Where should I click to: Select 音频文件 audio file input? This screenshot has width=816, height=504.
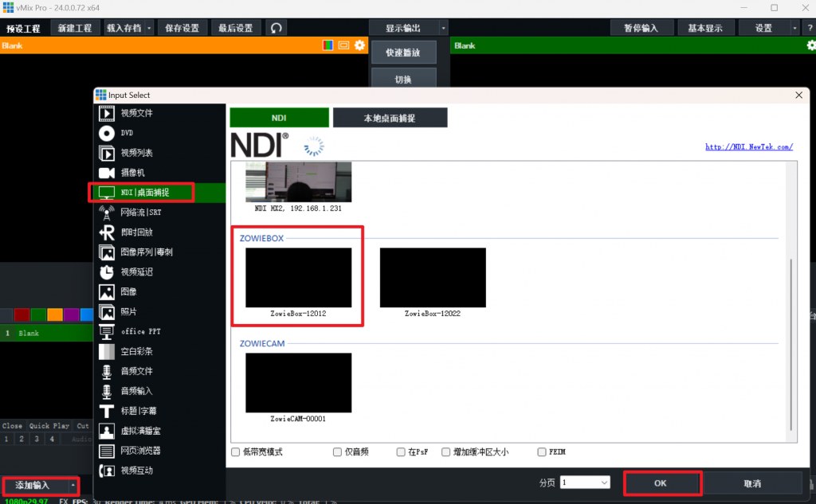pos(159,371)
